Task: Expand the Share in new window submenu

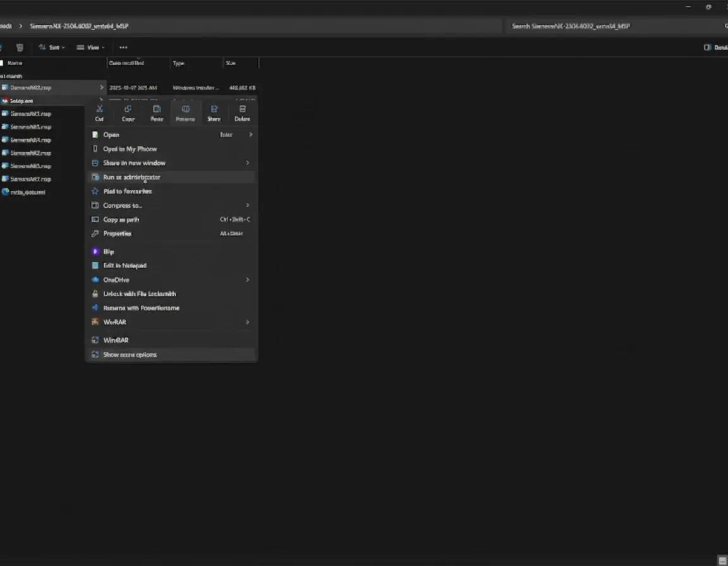Action: pyautogui.click(x=248, y=163)
